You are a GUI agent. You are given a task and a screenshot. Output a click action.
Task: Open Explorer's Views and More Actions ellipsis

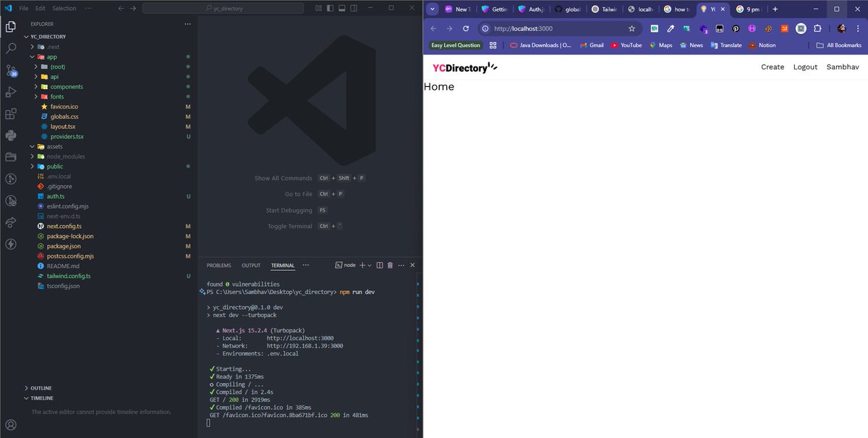(x=187, y=23)
